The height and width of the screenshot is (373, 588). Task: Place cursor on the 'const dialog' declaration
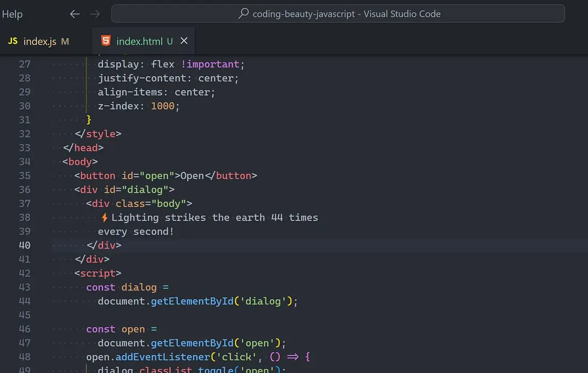click(139, 287)
